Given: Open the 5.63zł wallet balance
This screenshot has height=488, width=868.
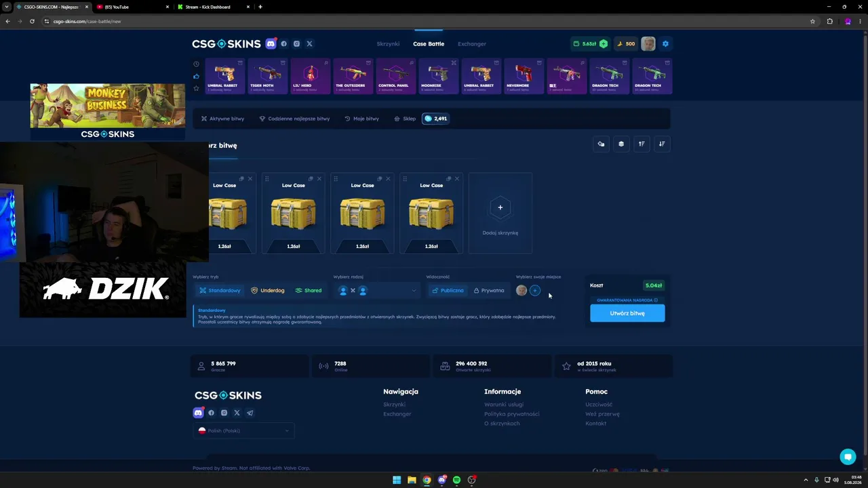Looking at the screenshot, I should [x=590, y=43].
